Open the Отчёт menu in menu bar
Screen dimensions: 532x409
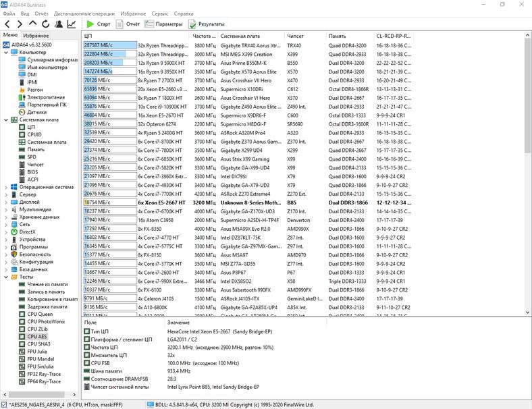pyautogui.click(x=41, y=13)
